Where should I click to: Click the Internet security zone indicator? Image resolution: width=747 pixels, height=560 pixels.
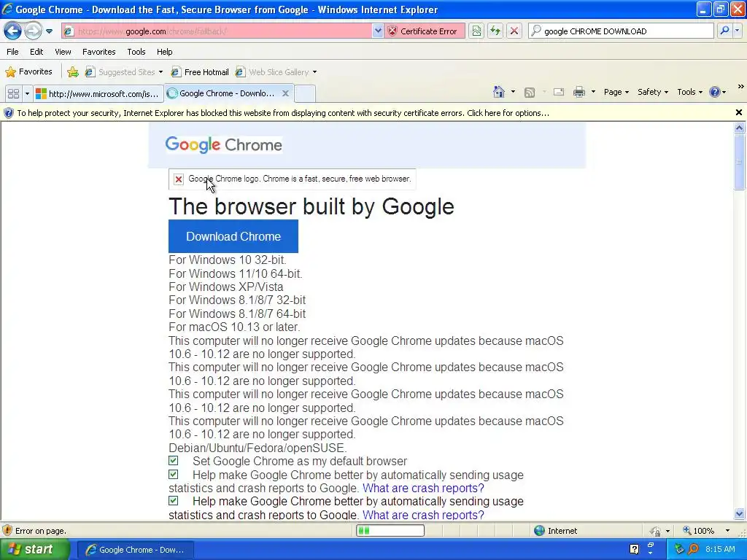556,531
